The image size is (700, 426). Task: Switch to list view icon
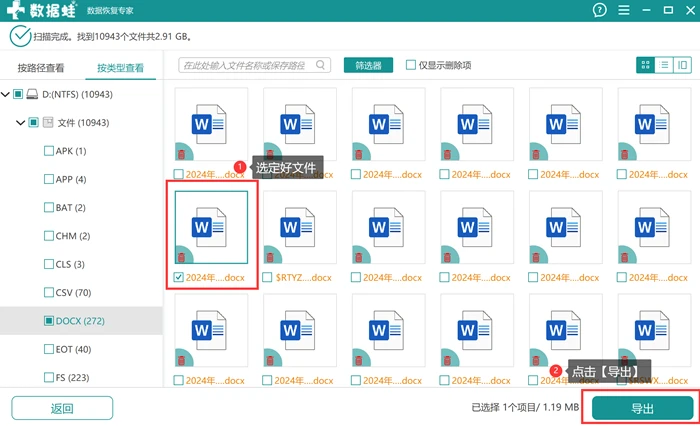(x=664, y=65)
